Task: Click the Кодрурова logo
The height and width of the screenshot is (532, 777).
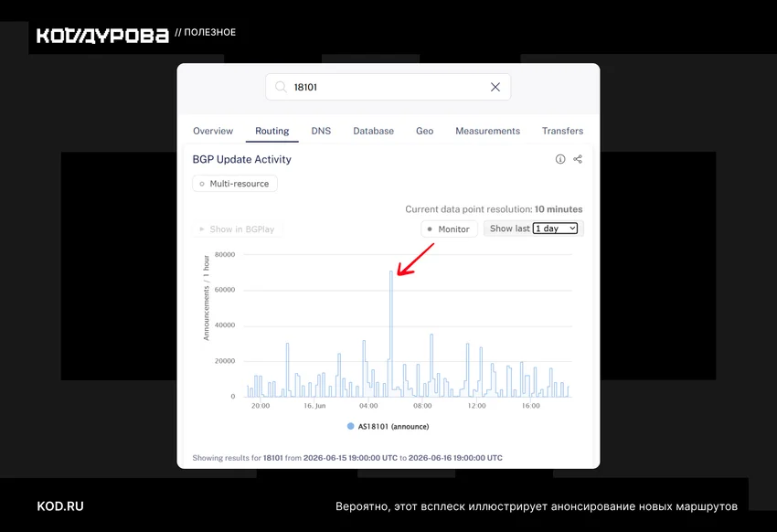Action: (x=102, y=35)
